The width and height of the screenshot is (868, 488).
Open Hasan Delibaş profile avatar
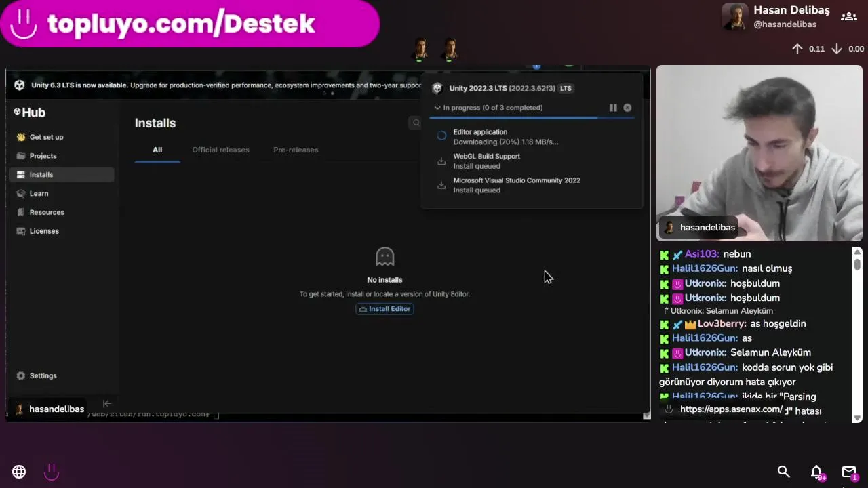coord(734,17)
